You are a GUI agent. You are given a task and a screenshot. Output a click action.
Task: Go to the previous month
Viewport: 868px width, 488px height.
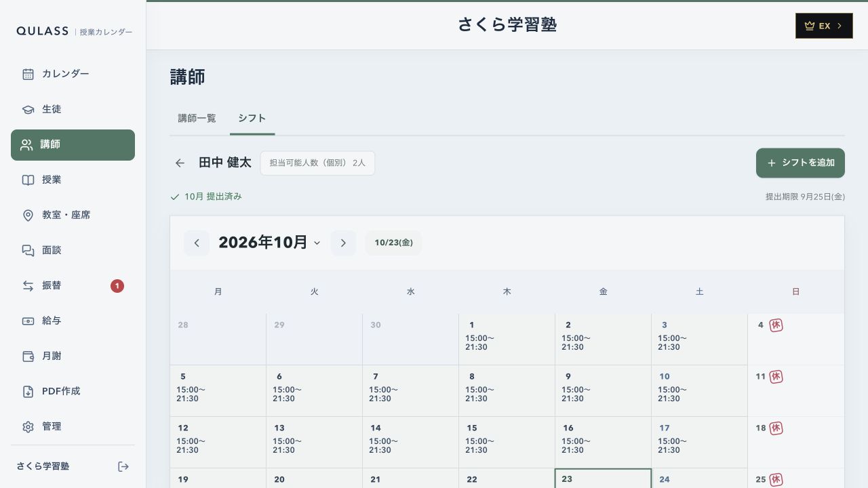[197, 243]
